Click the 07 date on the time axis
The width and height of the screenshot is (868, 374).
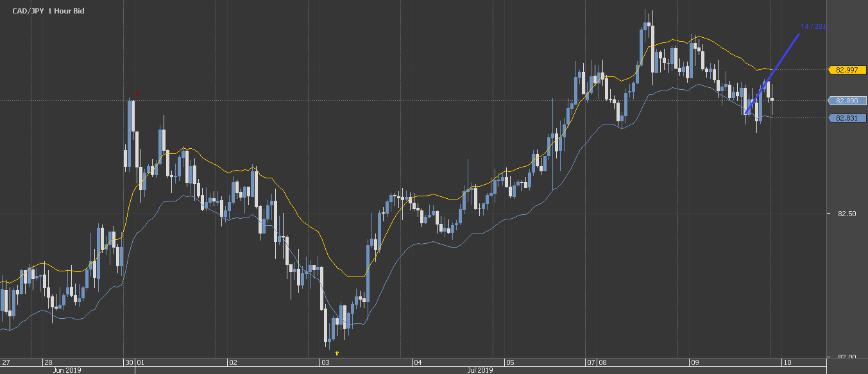[590, 362]
